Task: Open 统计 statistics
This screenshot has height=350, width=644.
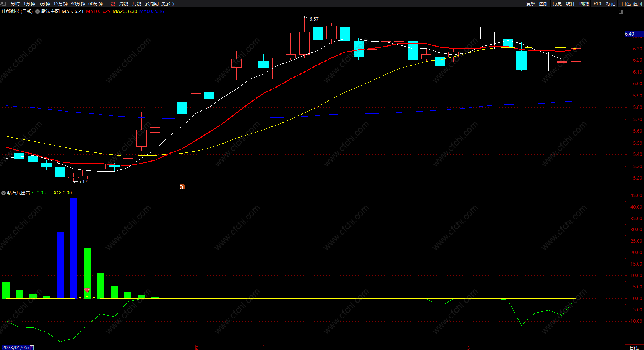Action: [571, 3]
